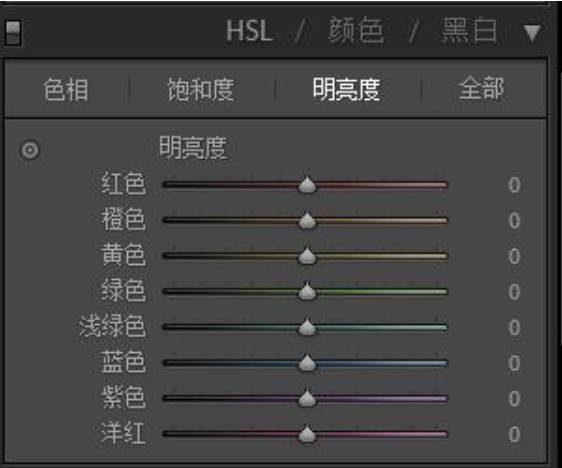Click the 紫色 slider label

pyautogui.click(x=124, y=397)
